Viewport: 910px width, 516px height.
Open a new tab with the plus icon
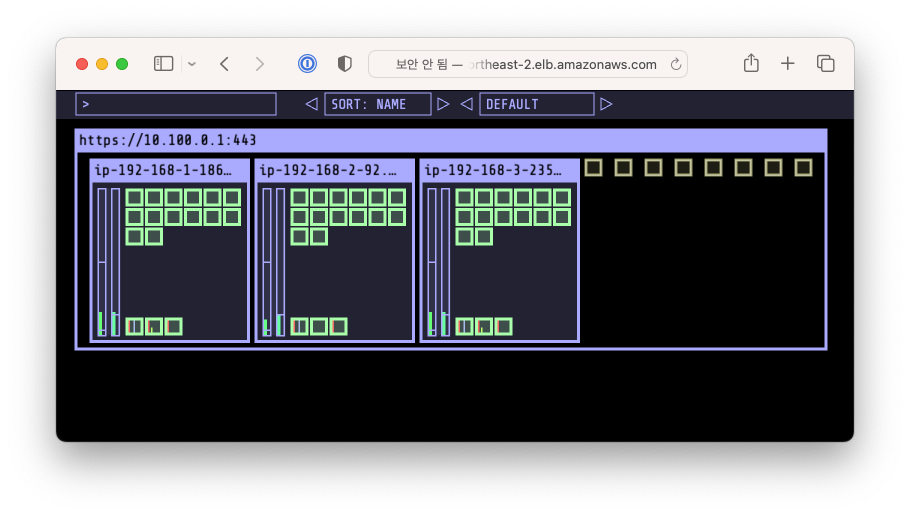788,63
